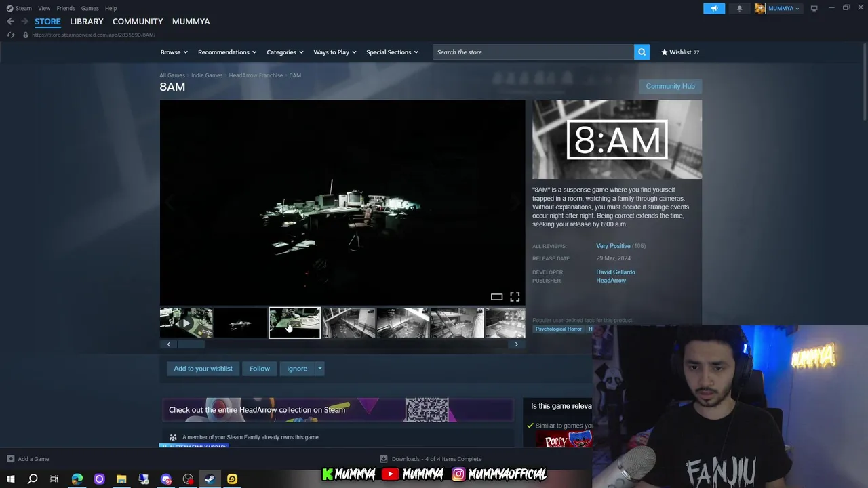Open HeadArrow Franchise breadcrumb

click(256, 75)
